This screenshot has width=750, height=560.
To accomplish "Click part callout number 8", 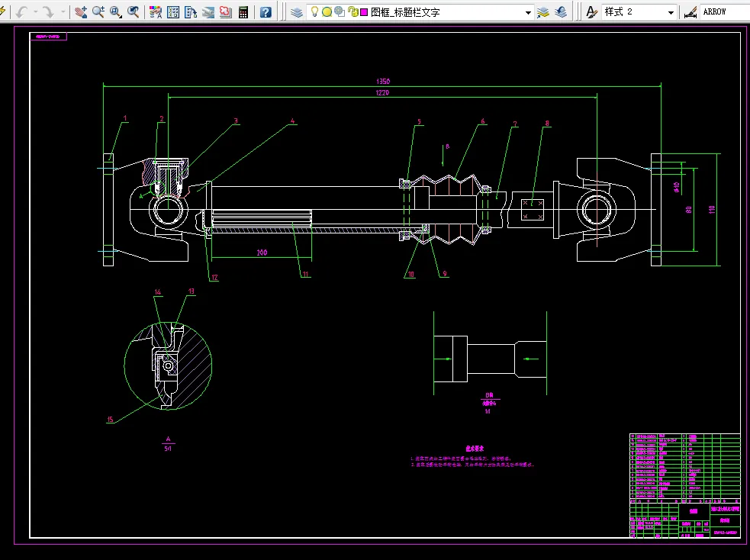I will (547, 124).
